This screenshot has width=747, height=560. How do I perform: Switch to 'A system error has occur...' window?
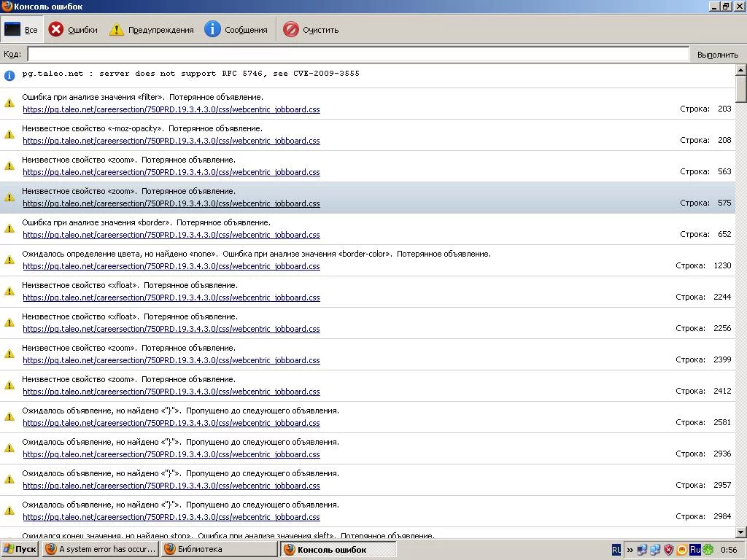(x=101, y=549)
